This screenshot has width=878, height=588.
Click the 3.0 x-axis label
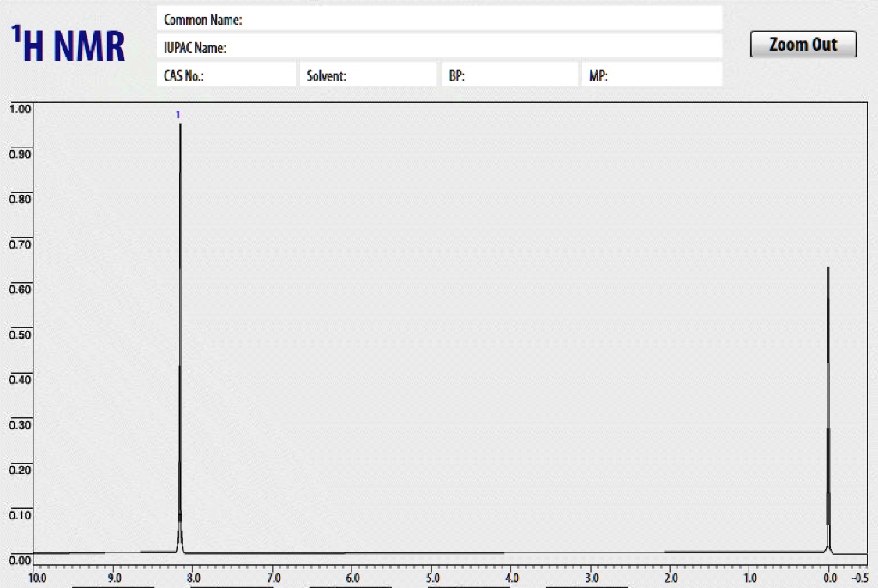coord(592,578)
